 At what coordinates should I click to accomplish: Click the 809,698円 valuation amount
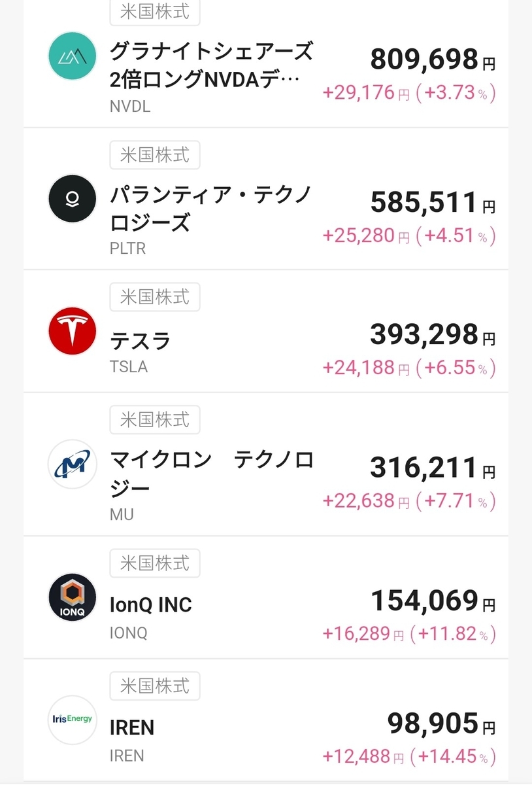(432, 60)
